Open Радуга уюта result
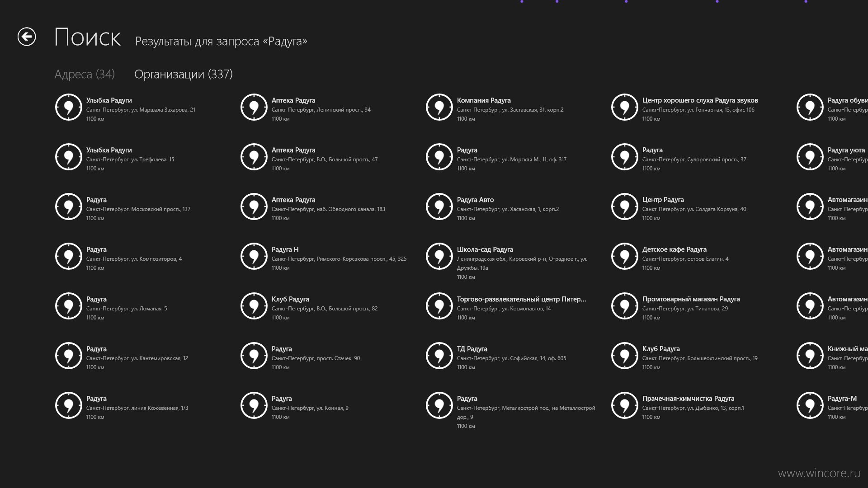868x488 pixels. 832,159
